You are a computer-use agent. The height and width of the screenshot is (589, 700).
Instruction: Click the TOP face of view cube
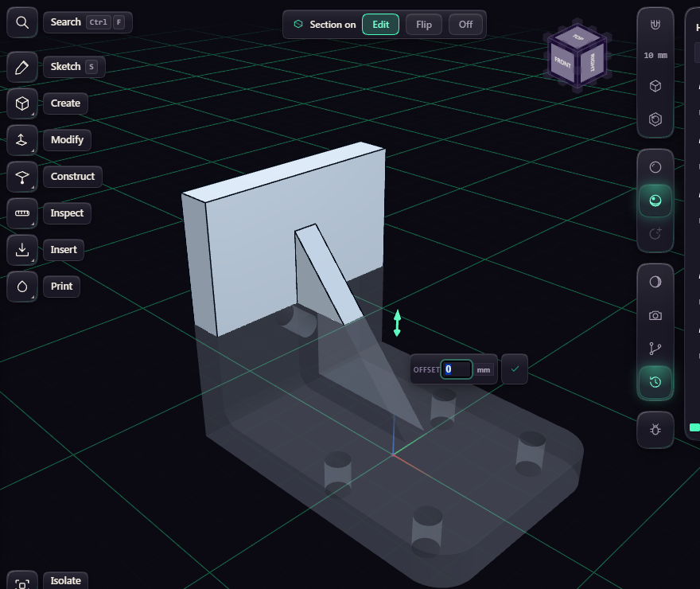click(x=577, y=37)
